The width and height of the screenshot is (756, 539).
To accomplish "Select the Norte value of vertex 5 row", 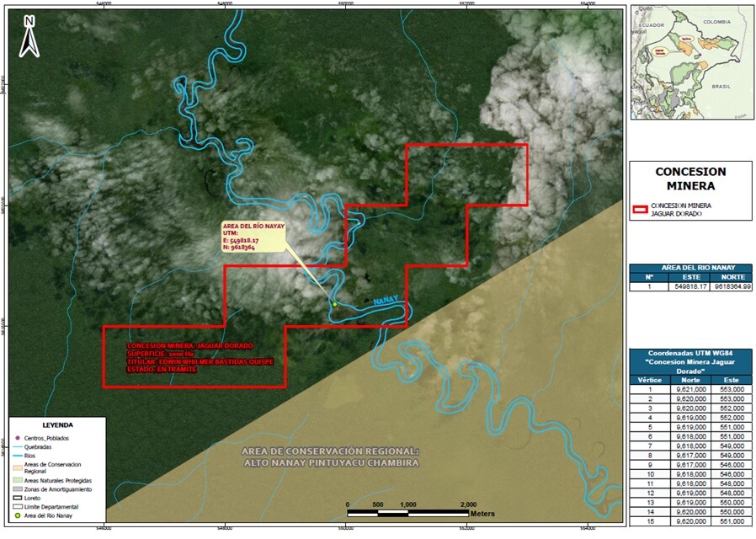I will coord(690,427).
